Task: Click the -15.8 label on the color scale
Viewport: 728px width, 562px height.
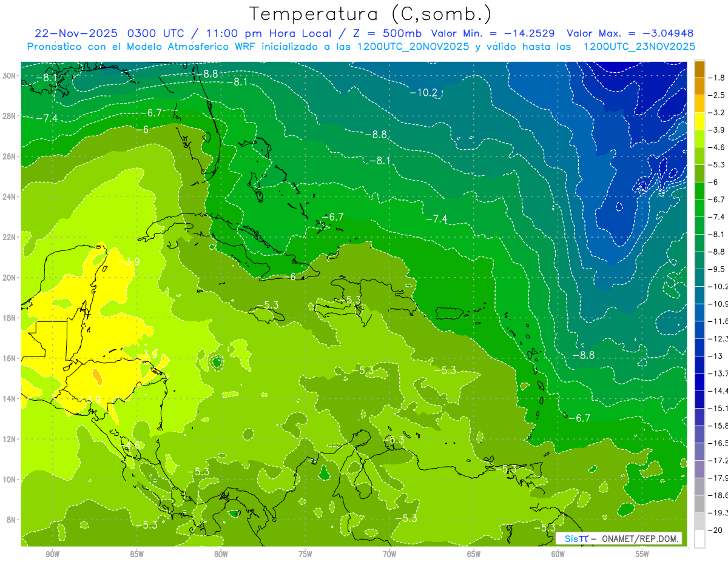Action: coord(718,426)
